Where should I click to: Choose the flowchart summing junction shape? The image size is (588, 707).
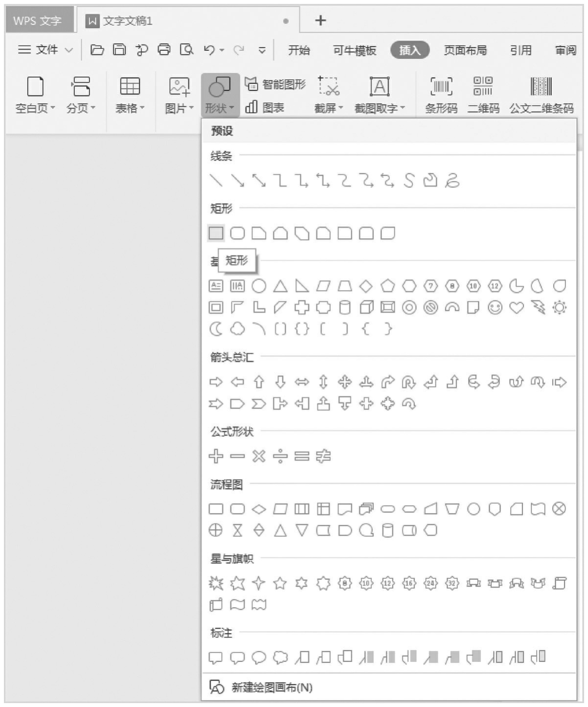(x=560, y=509)
